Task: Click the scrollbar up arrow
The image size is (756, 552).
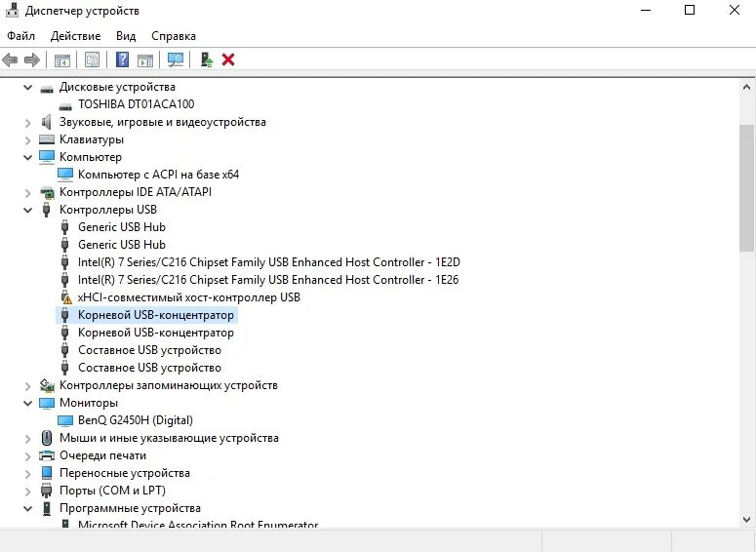Action: [x=746, y=87]
